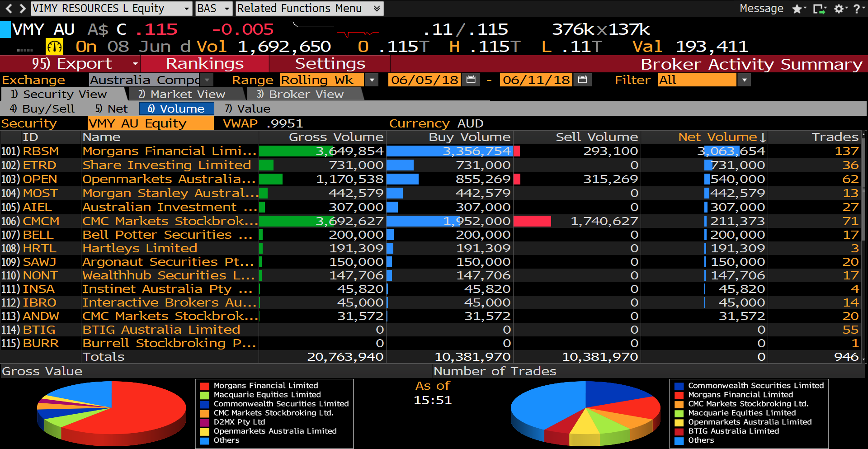Open the Filter All dropdown

pos(744,80)
